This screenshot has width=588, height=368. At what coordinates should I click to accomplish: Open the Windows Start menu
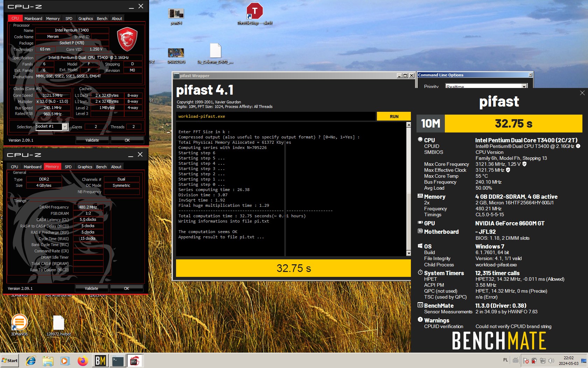point(10,361)
